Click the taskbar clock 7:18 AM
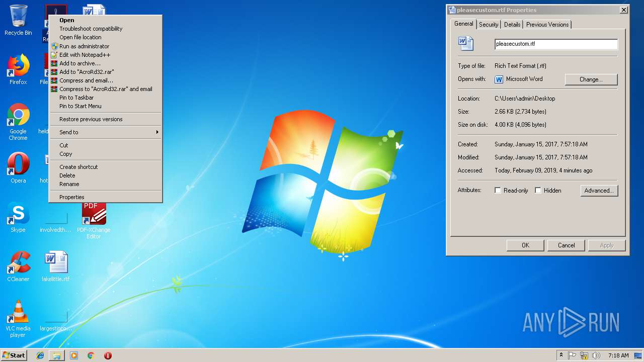This screenshot has width=644, height=362. 618,355
